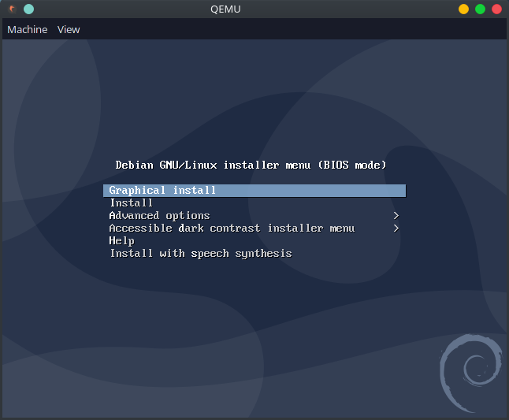509x420 pixels.
Task: Open the Machine menu
Action: click(27, 29)
